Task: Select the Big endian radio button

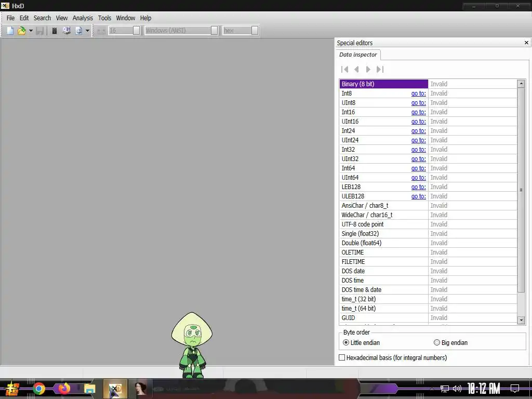Action: 436,343
